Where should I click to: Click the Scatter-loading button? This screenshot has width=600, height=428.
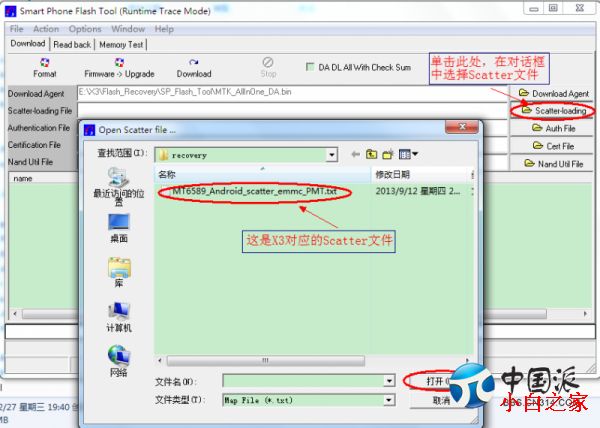coord(551,111)
